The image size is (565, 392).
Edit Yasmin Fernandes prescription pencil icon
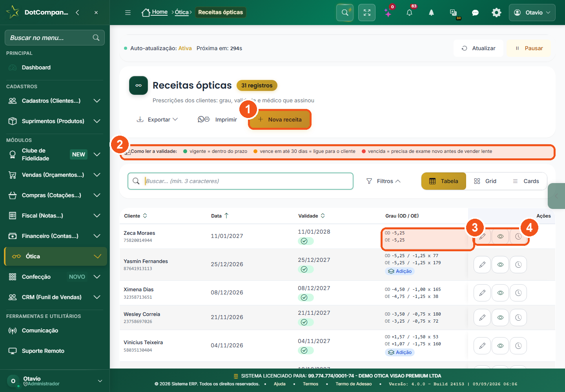(482, 265)
